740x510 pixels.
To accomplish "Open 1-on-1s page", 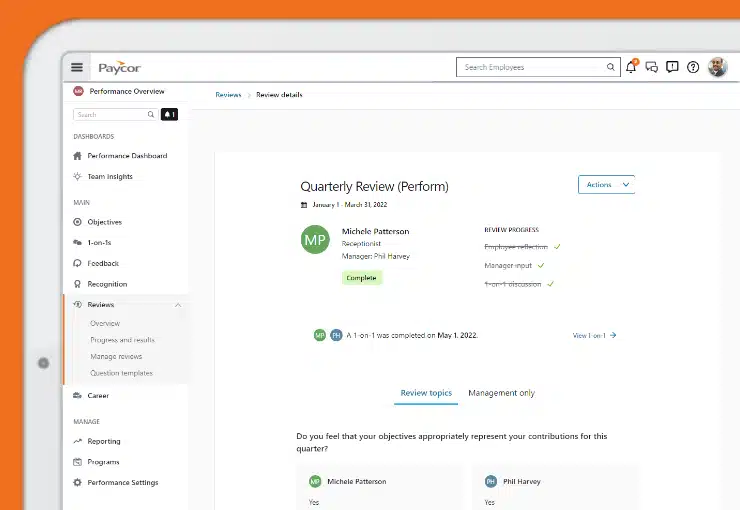I will (99, 242).
